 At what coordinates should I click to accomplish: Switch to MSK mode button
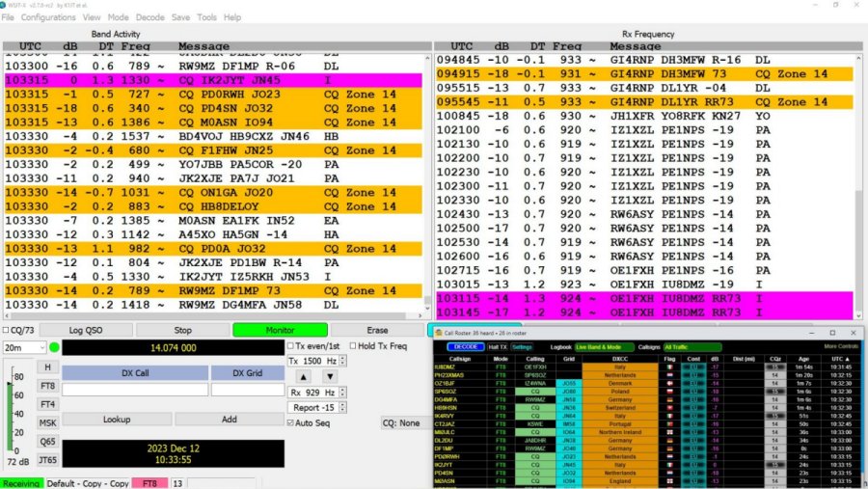click(x=47, y=423)
